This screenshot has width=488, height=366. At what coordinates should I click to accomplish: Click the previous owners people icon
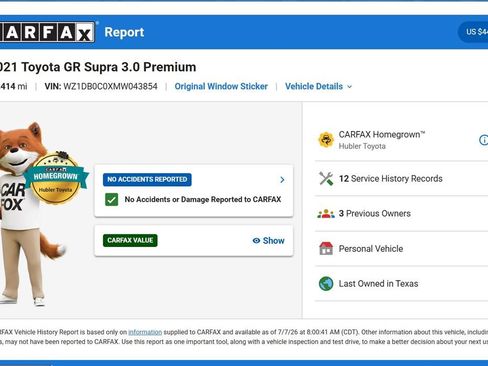coord(326,214)
